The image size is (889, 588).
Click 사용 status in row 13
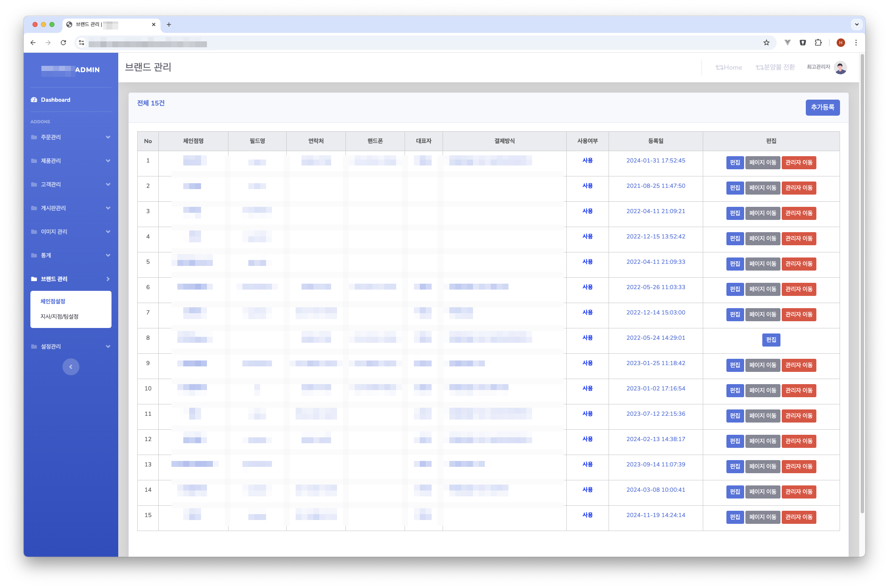587,464
